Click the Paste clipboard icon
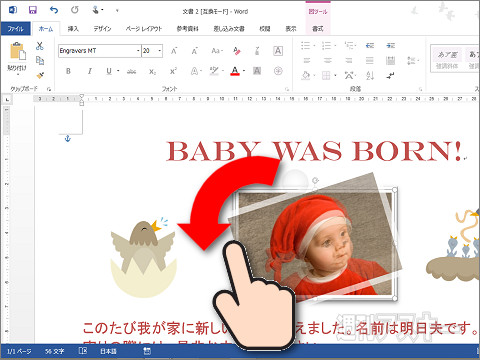Viewport: 480px width, 360px height. point(17,52)
